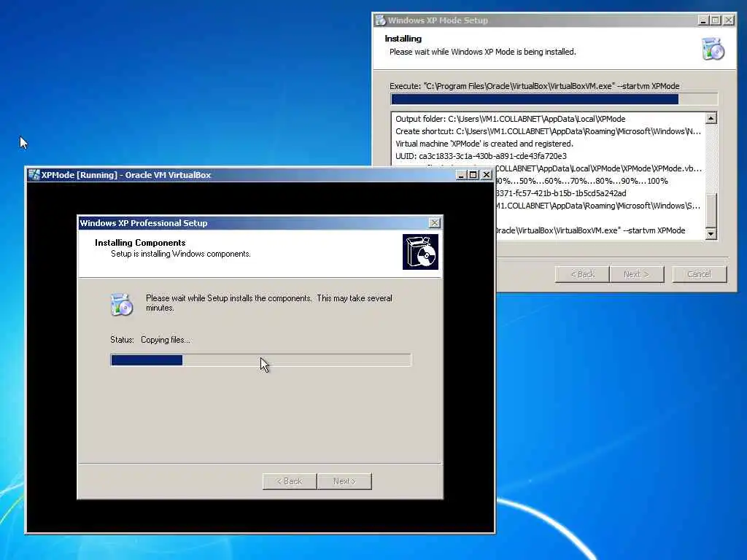Maximize the XPMode VirtualBox window
The image size is (747, 560).
point(473,175)
